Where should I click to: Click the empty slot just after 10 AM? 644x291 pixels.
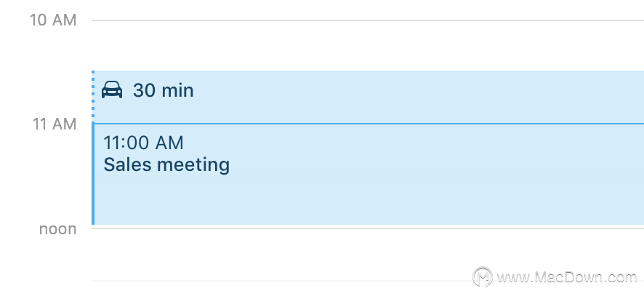tap(368, 45)
